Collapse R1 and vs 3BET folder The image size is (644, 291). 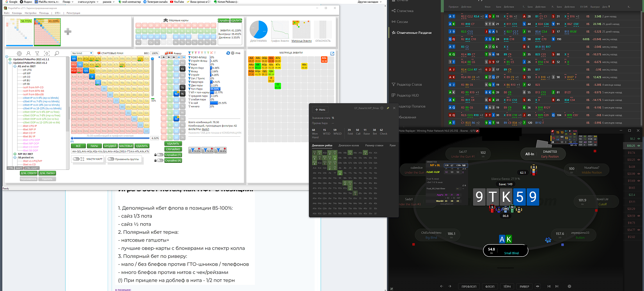[x=15, y=66]
